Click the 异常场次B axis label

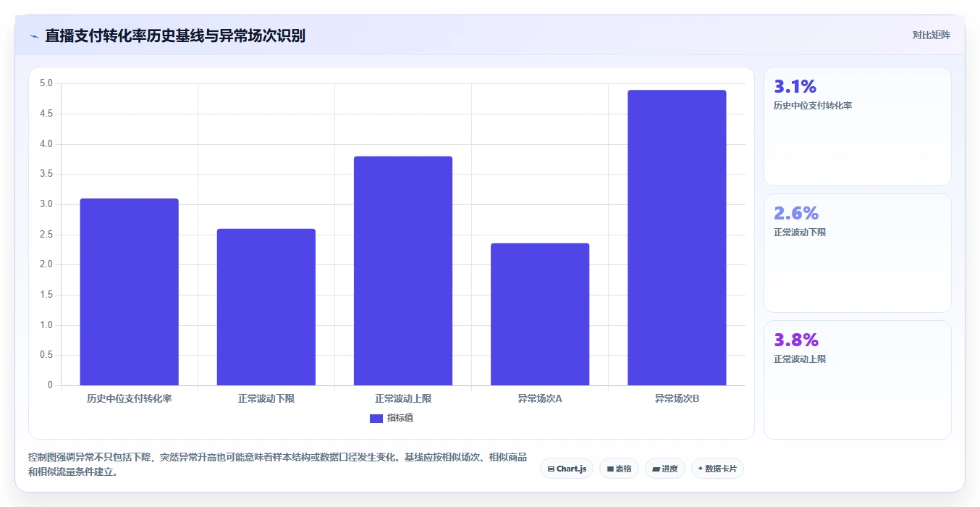pyautogui.click(x=677, y=398)
